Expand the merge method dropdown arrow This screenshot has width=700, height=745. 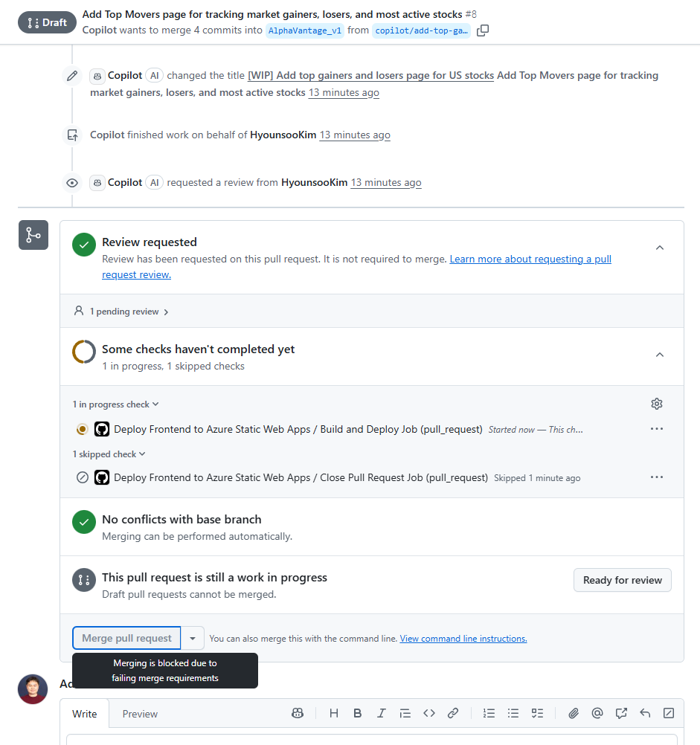tap(193, 638)
